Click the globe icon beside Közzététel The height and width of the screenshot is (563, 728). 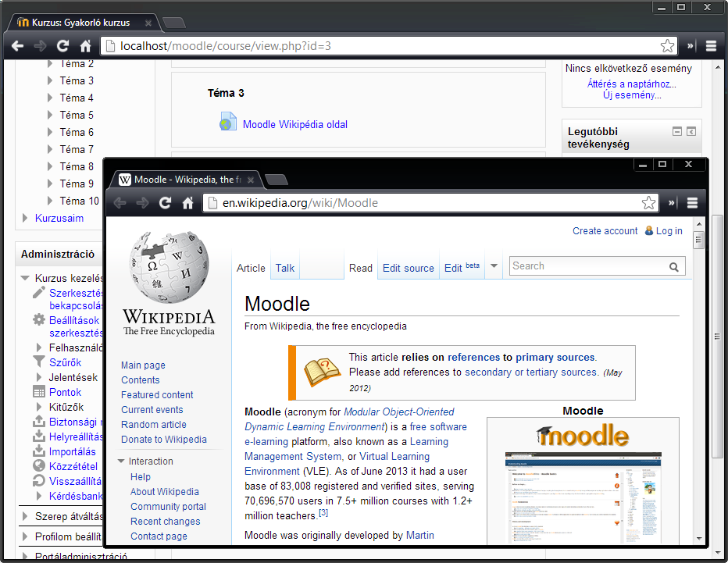pyautogui.click(x=39, y=465)
